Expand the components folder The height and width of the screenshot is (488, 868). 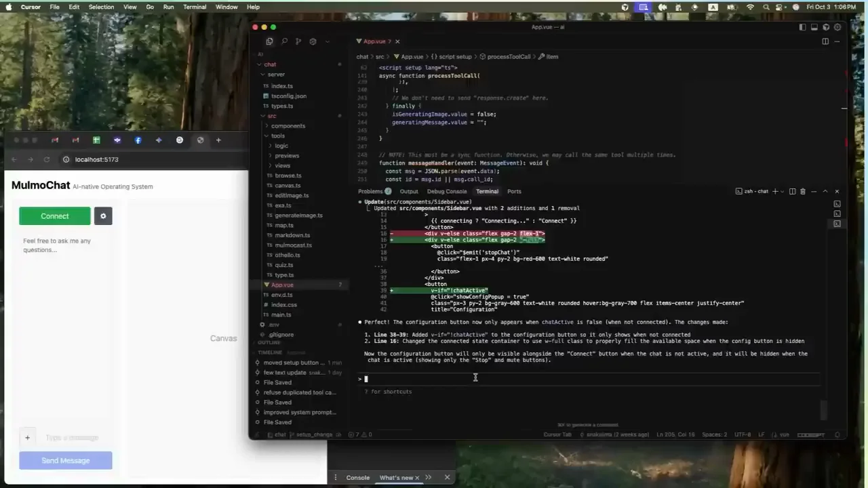tap(288, 126)
